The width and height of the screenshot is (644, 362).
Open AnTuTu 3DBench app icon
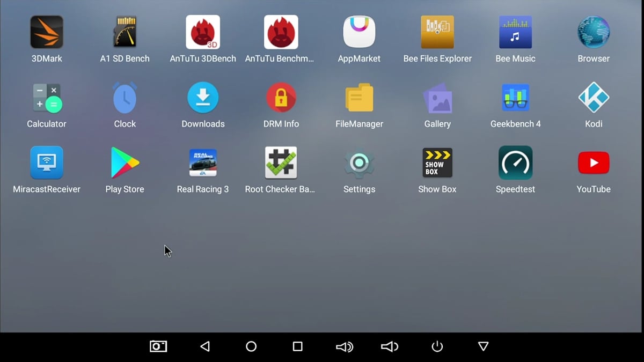pyautogui.click(x=203, y=32)
